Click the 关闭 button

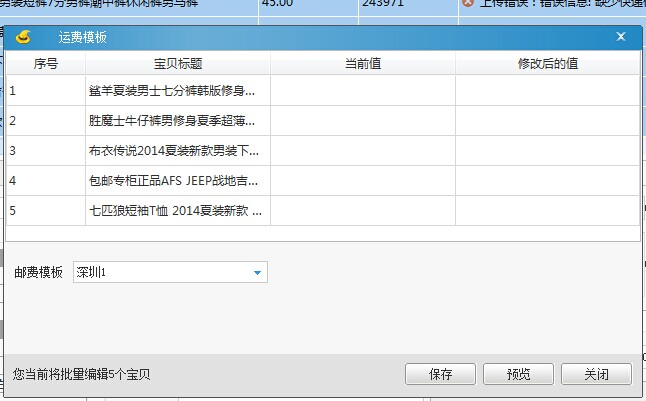[x=596, y=374]
